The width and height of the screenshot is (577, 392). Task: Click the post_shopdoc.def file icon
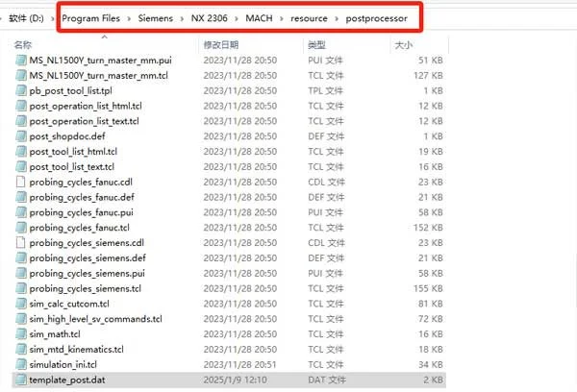[x=21, y=136]
